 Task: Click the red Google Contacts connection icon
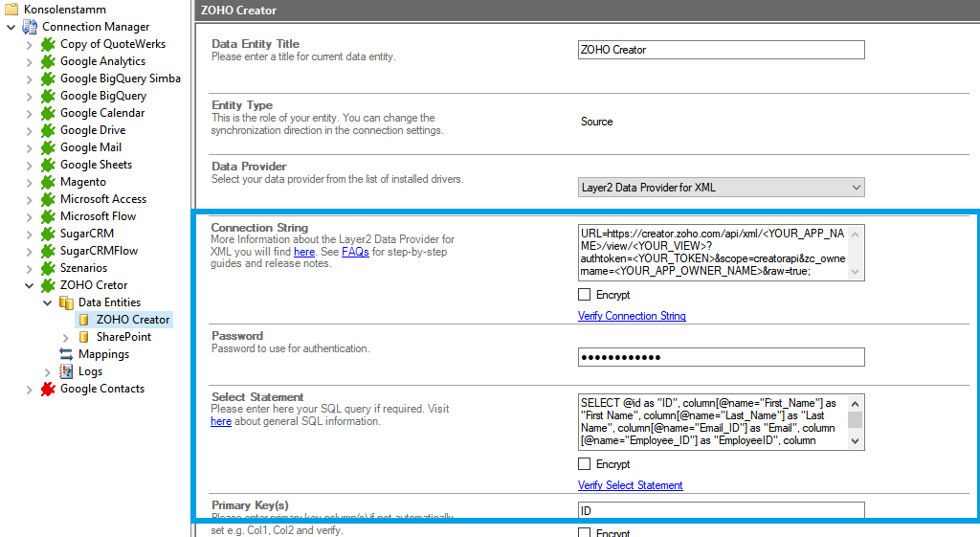[x=48, y=389]
